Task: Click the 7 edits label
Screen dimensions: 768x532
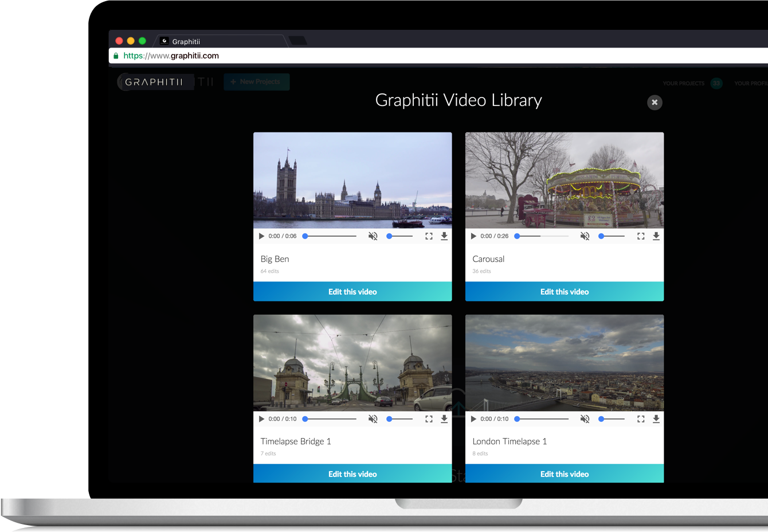Action: click(268, 453)
